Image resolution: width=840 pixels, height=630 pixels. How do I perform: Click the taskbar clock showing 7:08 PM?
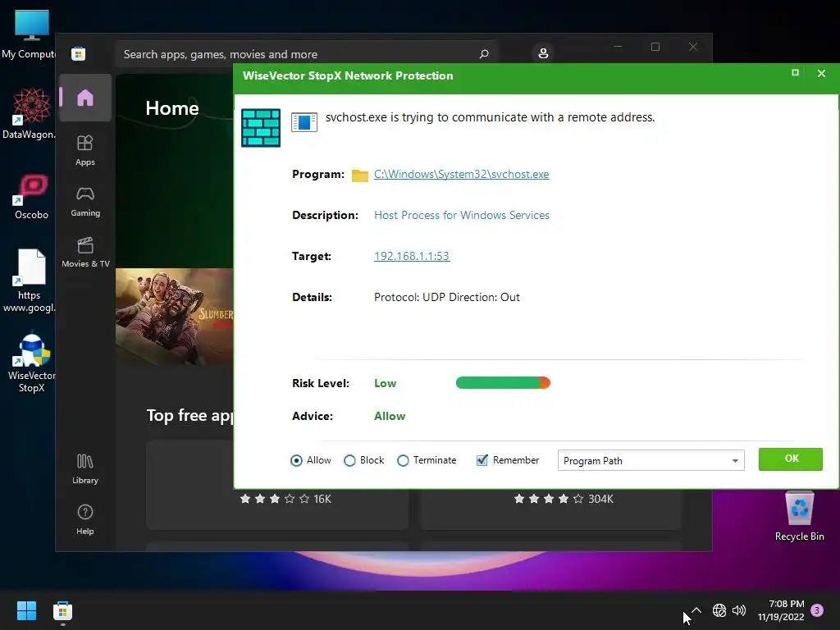point(781,610)
